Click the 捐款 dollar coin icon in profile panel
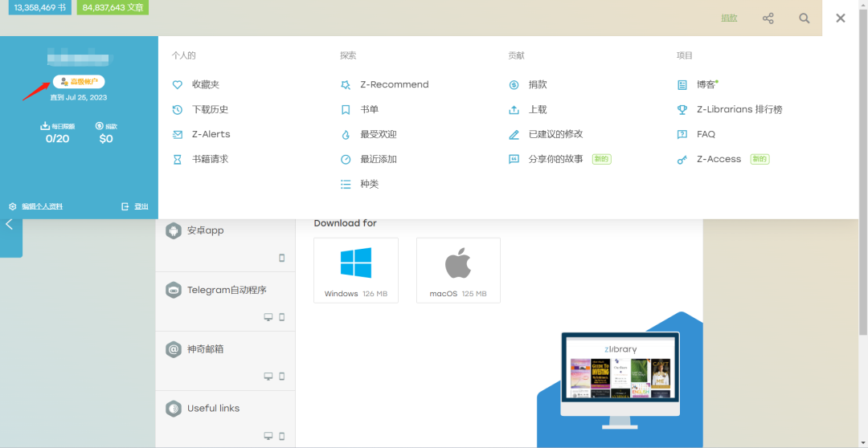This screenshot has height=448, width=868. [100, 126]
